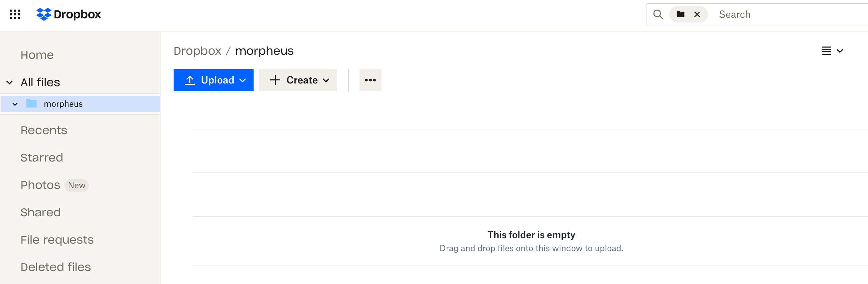Viewport: 868px width, 284px height.
Task: Open the three-dot more actions menu
Action: click(370, 80)
